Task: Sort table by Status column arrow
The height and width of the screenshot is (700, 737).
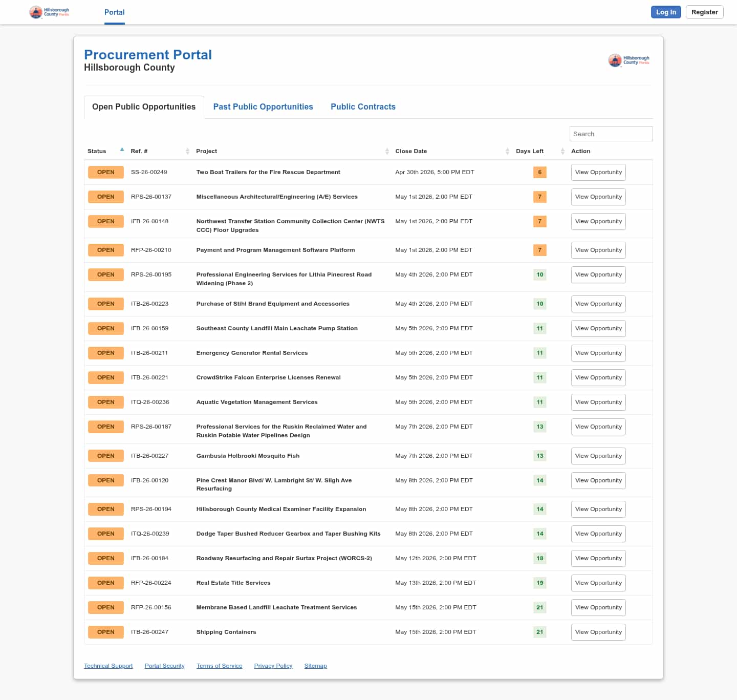Action: tap(122, 150)
